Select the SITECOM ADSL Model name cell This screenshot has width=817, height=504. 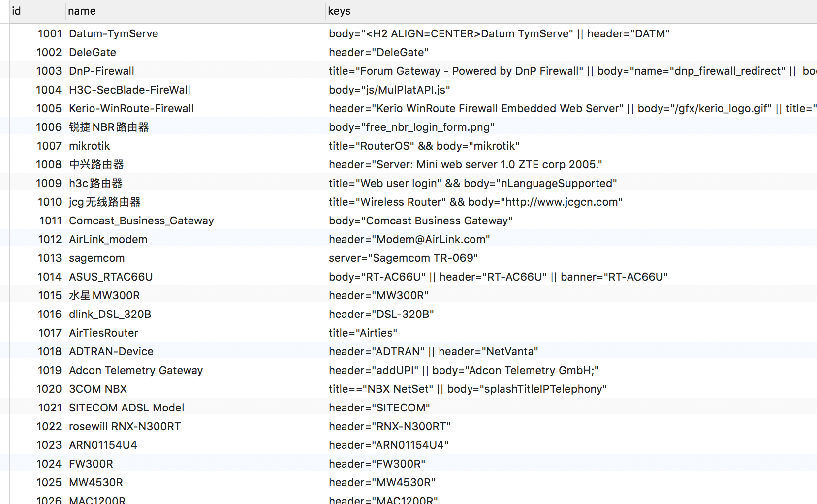pos(195,408)
